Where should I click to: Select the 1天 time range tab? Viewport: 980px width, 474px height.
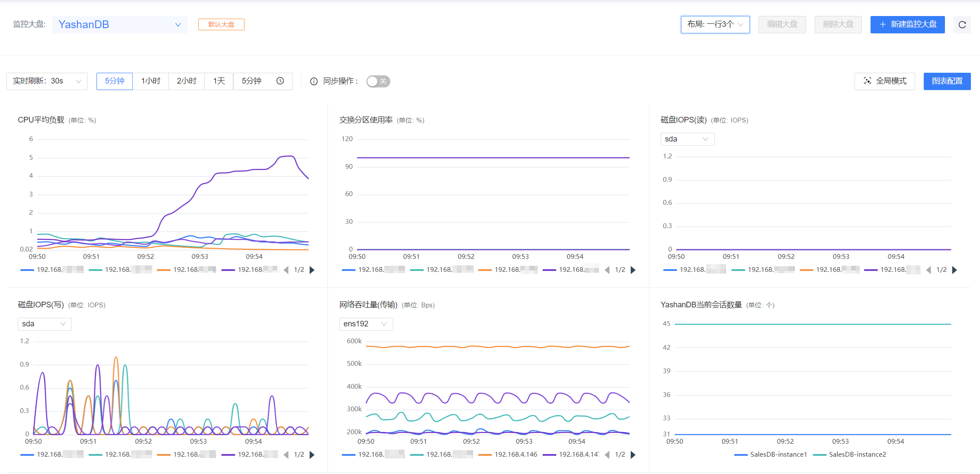tap(218, 81)
